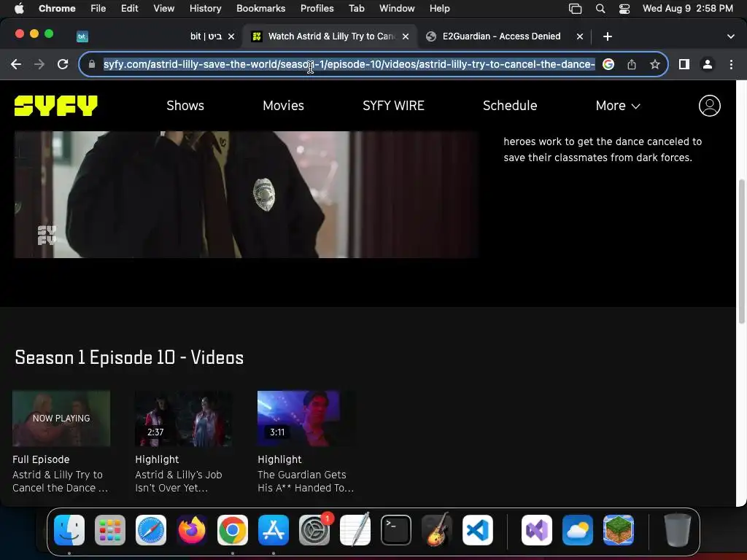747x560 pixels.
Task: Open Weather app from the Dock
Action: [578, 530]
